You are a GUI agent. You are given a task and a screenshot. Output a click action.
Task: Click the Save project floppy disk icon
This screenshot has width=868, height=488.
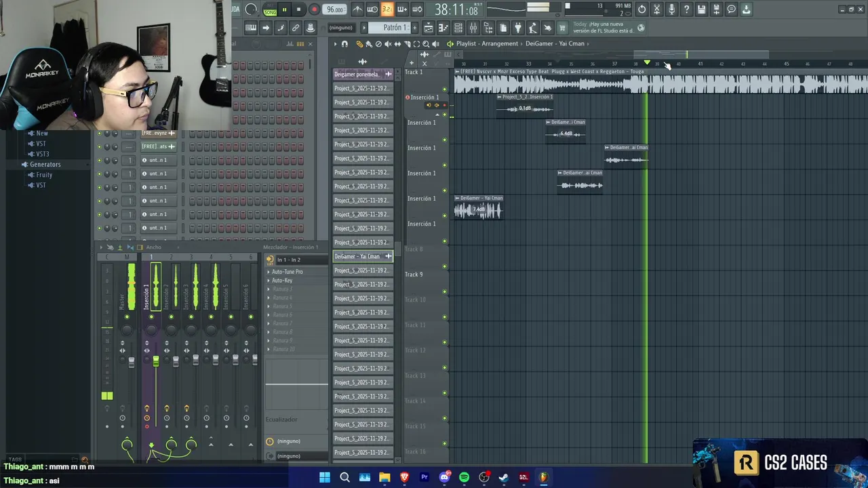pos(701,9)
